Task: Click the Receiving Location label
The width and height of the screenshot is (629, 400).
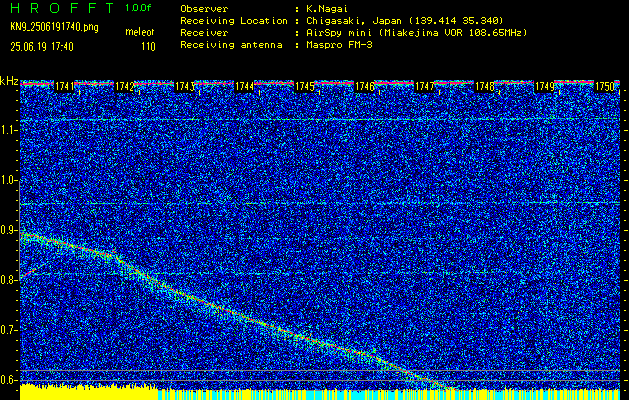Action: click(234, 21)
